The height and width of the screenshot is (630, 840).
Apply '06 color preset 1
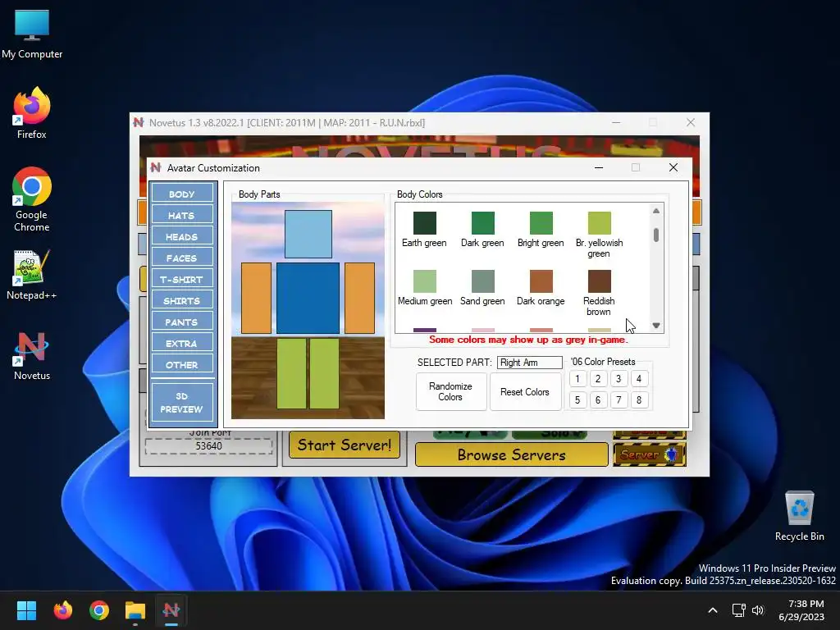577,379
